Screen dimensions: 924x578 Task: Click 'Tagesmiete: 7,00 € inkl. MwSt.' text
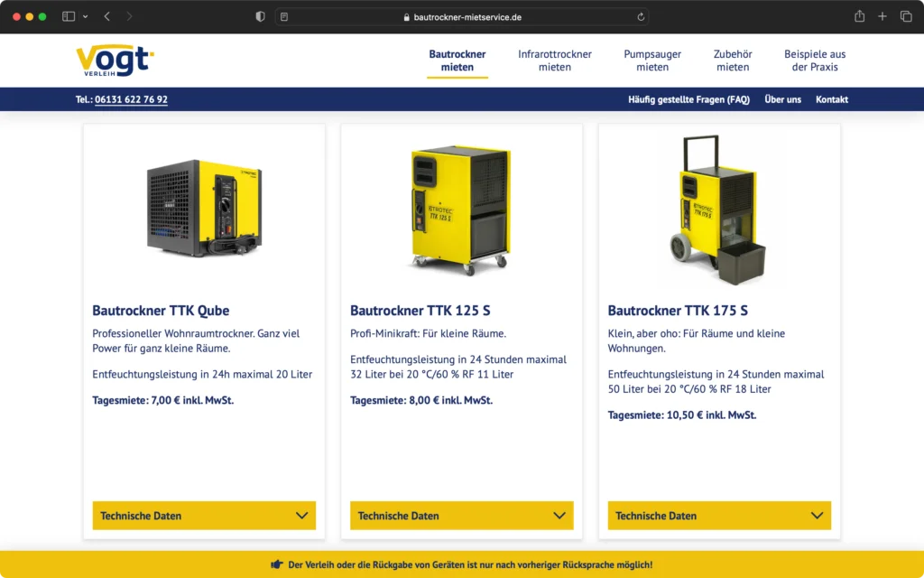162,400
